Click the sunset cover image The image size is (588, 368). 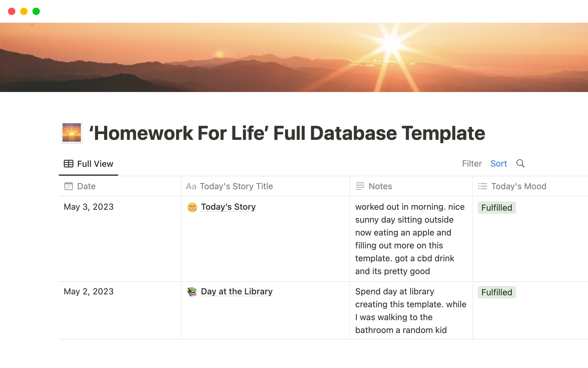pyautogui.click(x=294, y=57)
